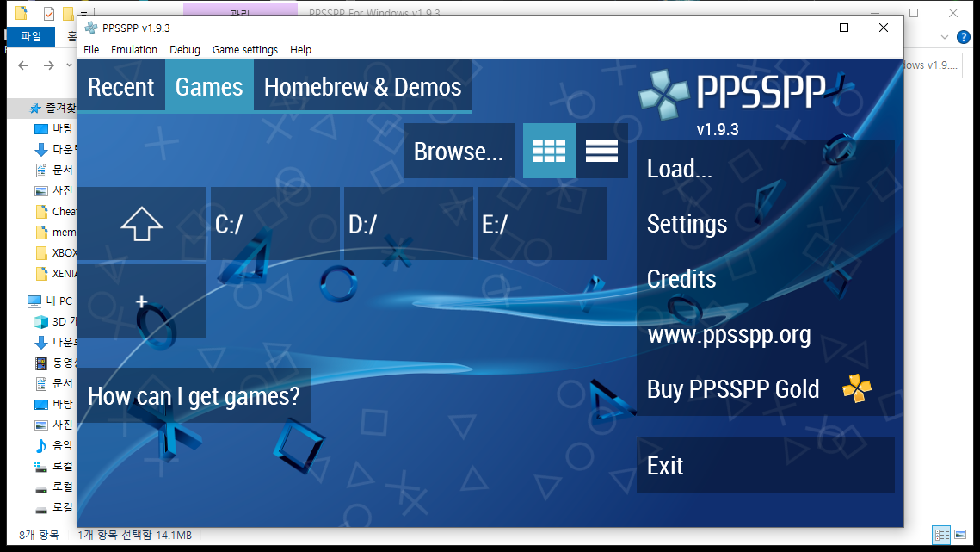Open the C:/ drive
The image size is (980, 552).
pos(275,223)
